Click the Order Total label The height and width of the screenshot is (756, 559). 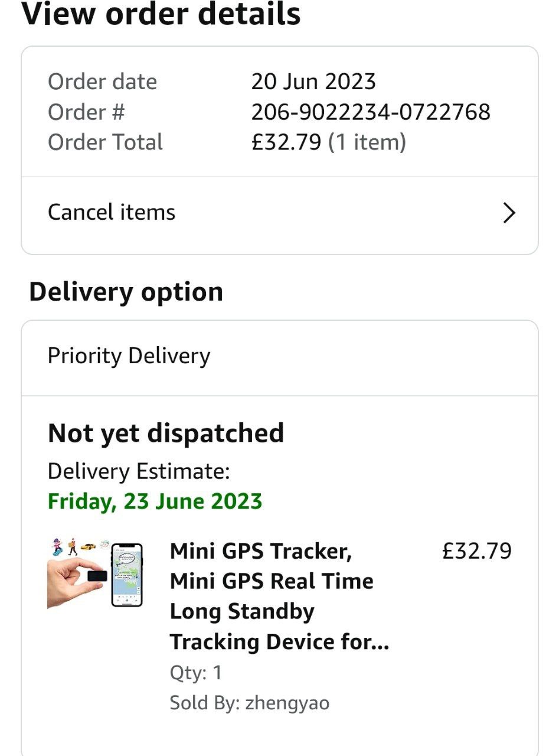point(105,142)
